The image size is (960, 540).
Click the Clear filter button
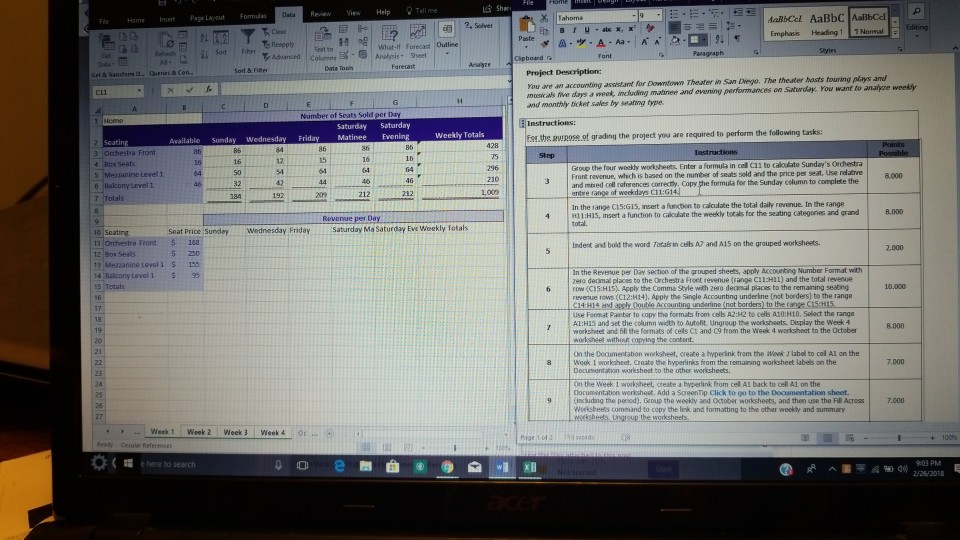tap(274, 32)
